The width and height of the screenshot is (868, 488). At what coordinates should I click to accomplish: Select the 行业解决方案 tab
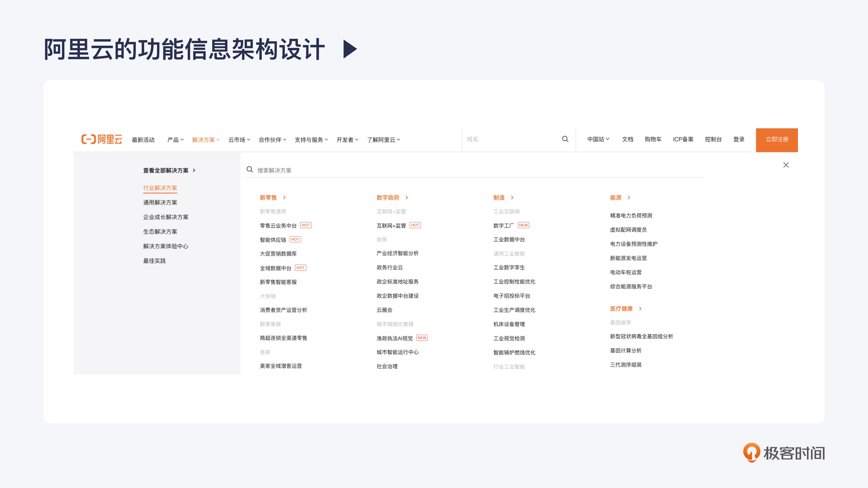[x=160, y=188]
